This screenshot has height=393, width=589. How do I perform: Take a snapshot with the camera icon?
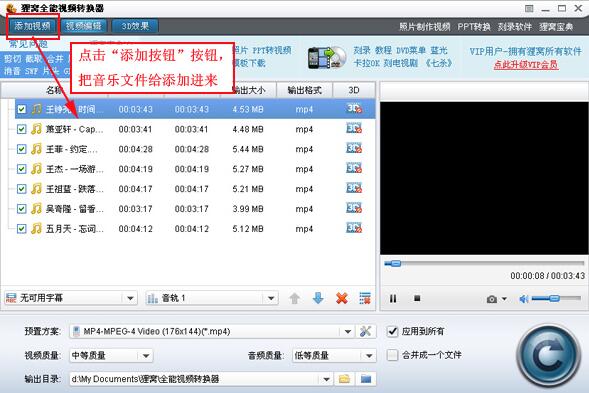(x=492, y=299)
